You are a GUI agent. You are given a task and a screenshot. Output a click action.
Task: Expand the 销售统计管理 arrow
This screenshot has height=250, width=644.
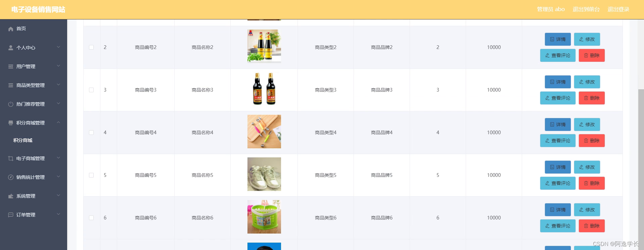pos(58,177)
